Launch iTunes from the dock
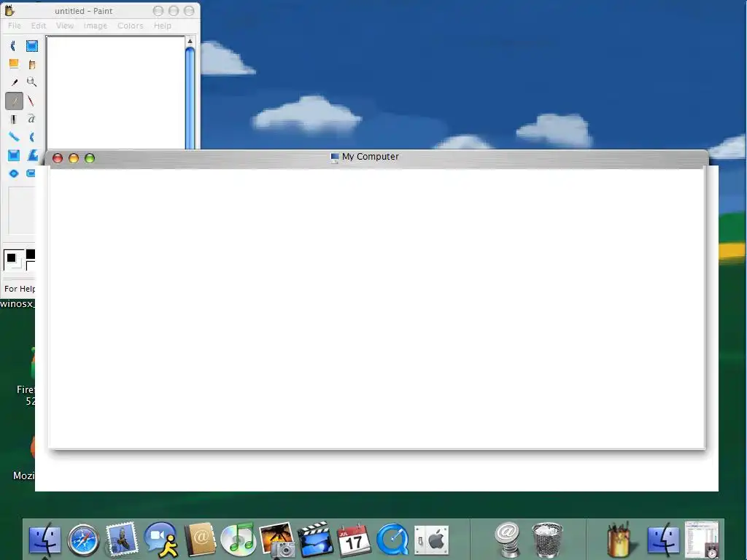The image size is (747, 560). (x=239, y=540)
